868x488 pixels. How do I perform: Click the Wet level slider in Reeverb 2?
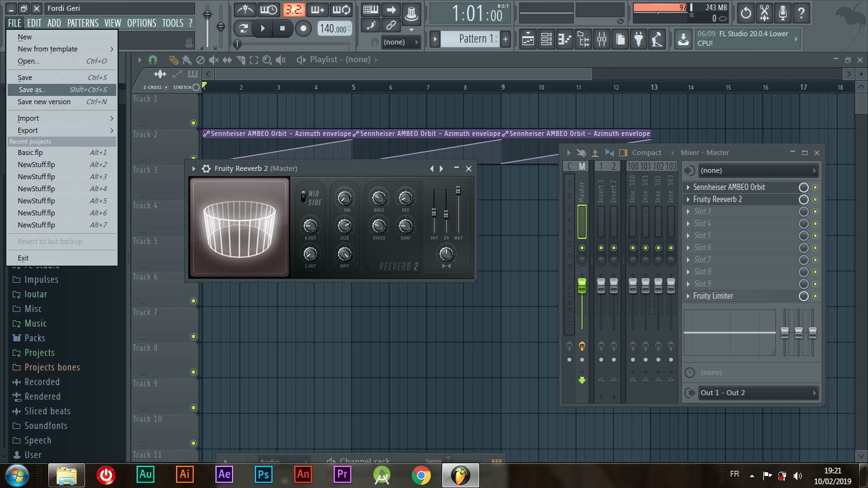pyautogui.click(x=458, y=191)
